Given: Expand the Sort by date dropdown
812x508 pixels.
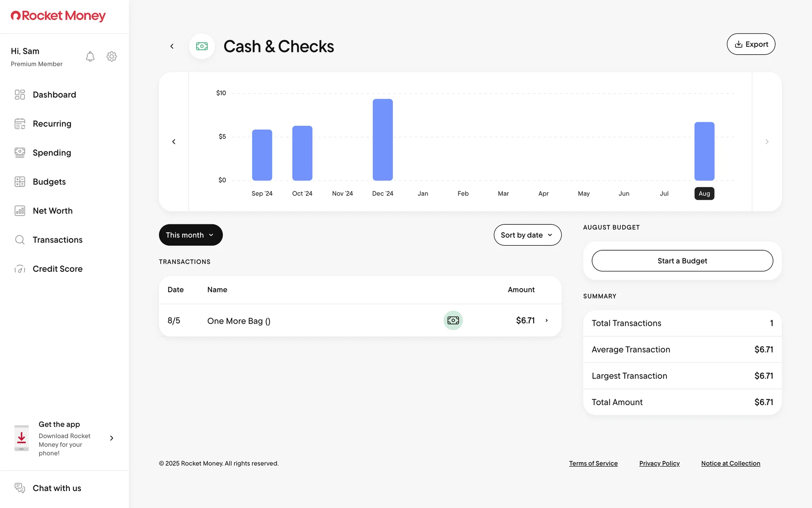Looking at the screenshot, I should pyautogui.click(x=527, y=235).
